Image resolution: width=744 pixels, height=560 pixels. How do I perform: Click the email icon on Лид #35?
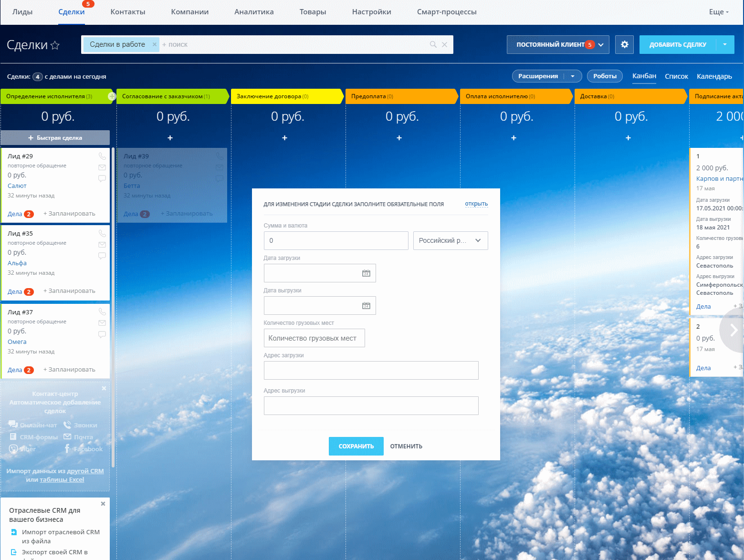click(102, 245)
